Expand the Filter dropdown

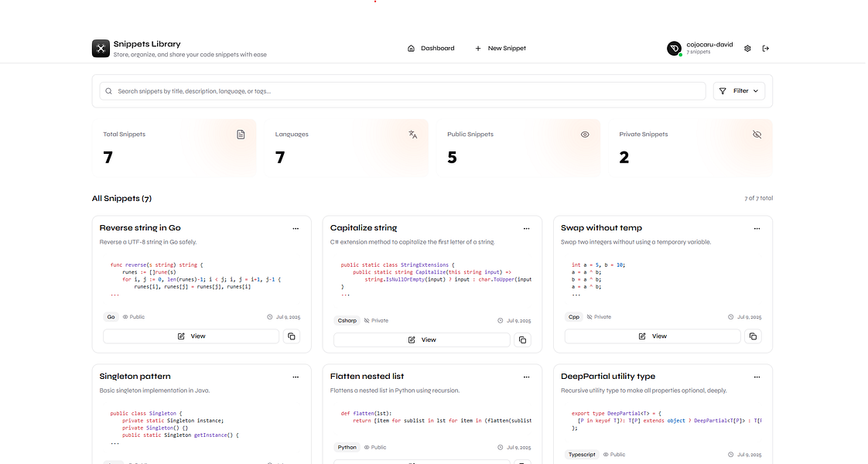[x=739, y=90]
